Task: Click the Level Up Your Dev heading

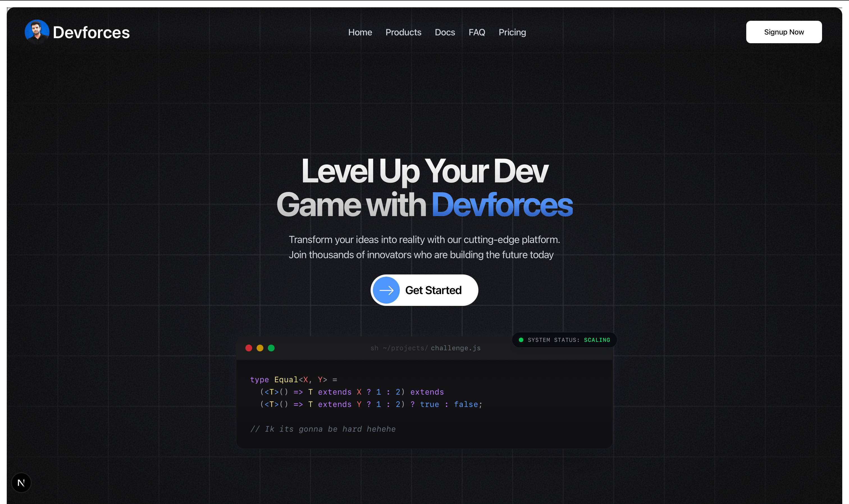Action: (x=424, y=171)
